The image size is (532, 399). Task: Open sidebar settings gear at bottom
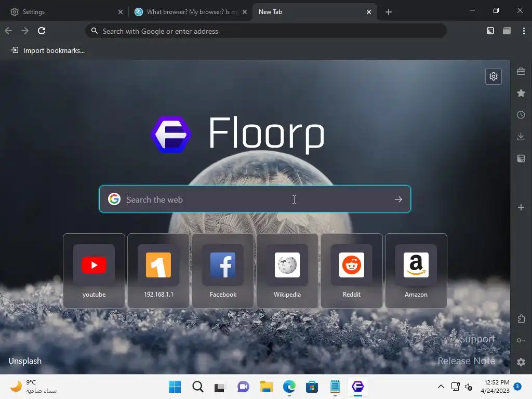coord(521,362)
